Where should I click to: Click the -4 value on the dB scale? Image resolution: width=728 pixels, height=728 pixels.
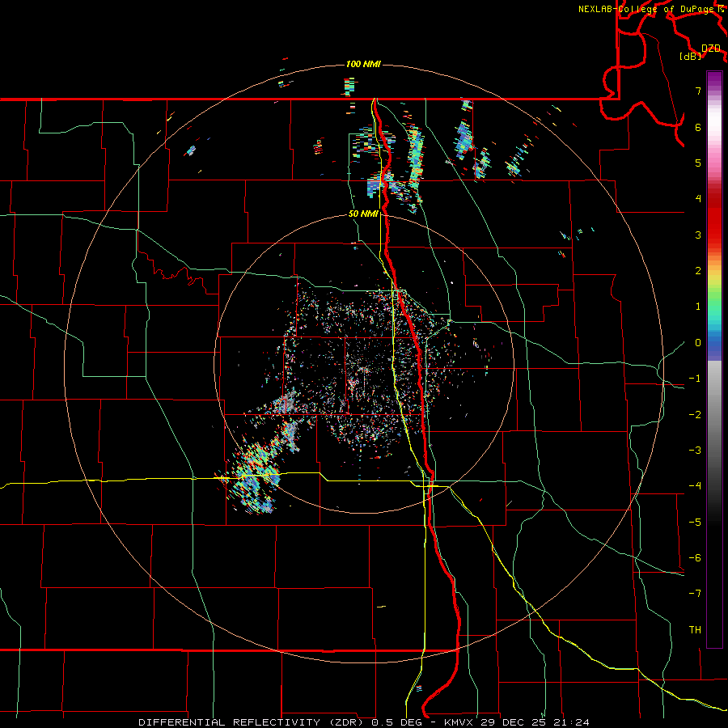pyautogui.click(x=695, y=485)
